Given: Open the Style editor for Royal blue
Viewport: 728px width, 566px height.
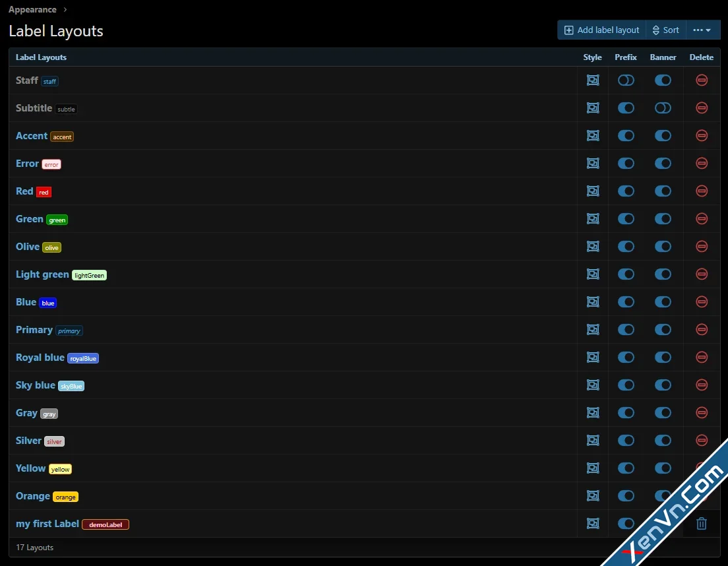Looking at the screenshot, I should (592, 357).
